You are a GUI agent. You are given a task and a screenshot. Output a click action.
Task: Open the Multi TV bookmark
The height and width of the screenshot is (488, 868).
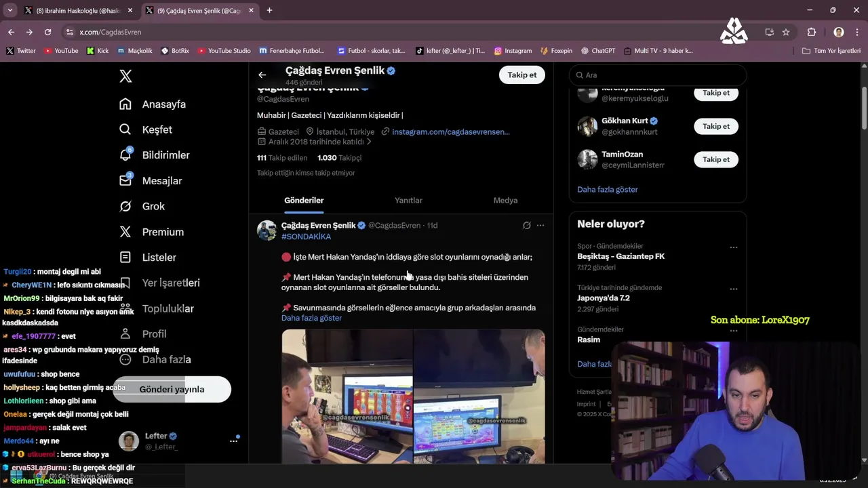658,51
